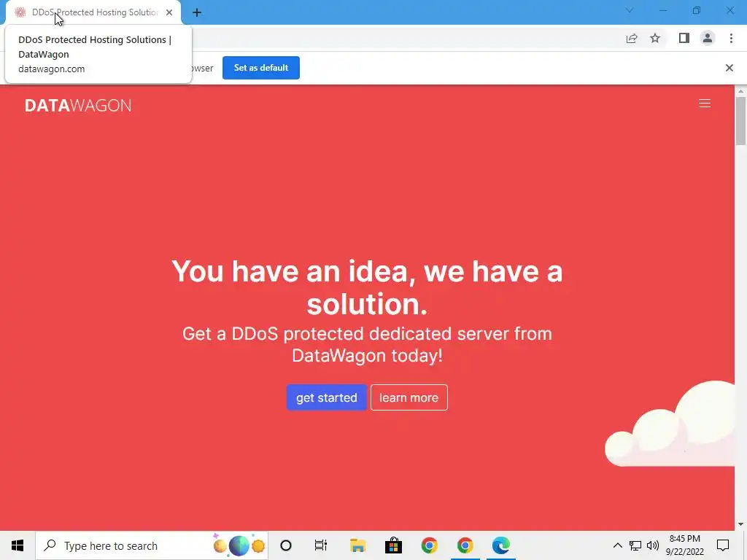
Task: Close the DDoS Protected Hosting tab
Action: click(169, 12)
